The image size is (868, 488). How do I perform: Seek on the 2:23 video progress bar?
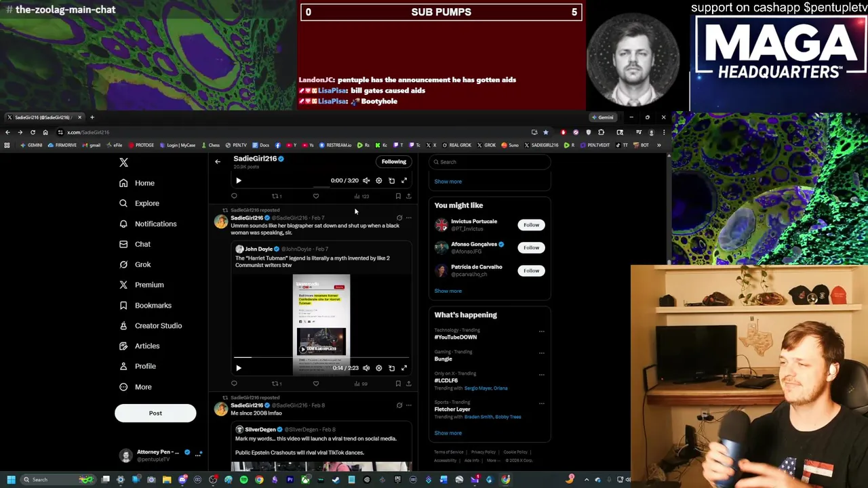point(321,357)
